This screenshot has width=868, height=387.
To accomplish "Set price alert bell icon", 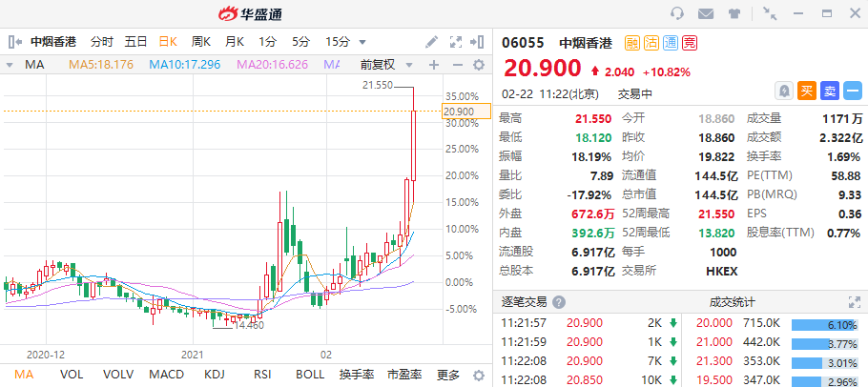I will click(x=784, y=92).
